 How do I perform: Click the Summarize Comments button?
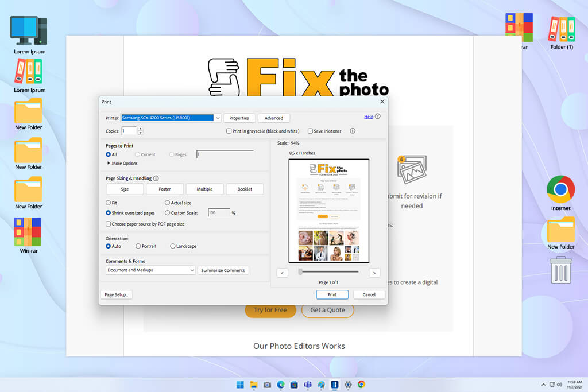[x=223, y=270]
